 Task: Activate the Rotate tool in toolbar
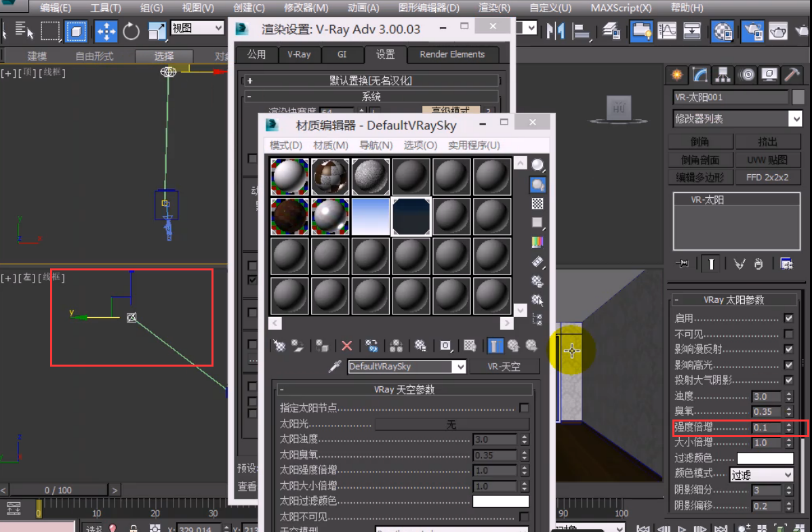131,31
